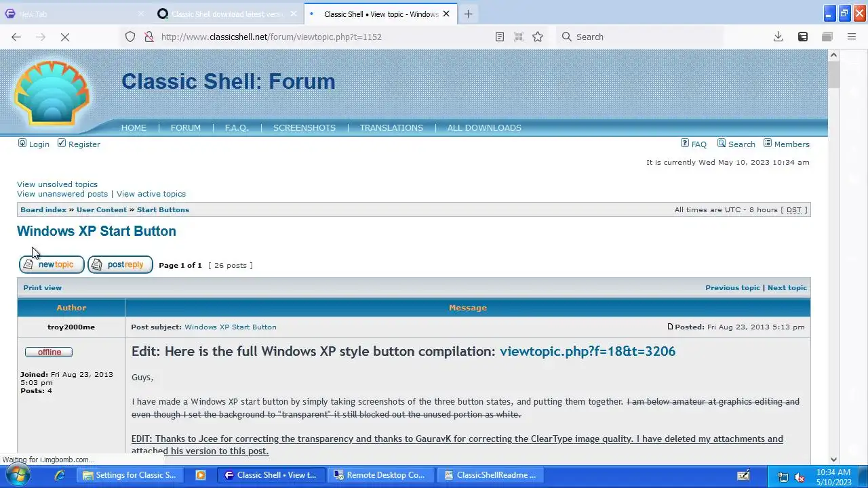Click the Classic Shell seashell logo
This screenshot has height=488, width=868.
coord(52,93)
